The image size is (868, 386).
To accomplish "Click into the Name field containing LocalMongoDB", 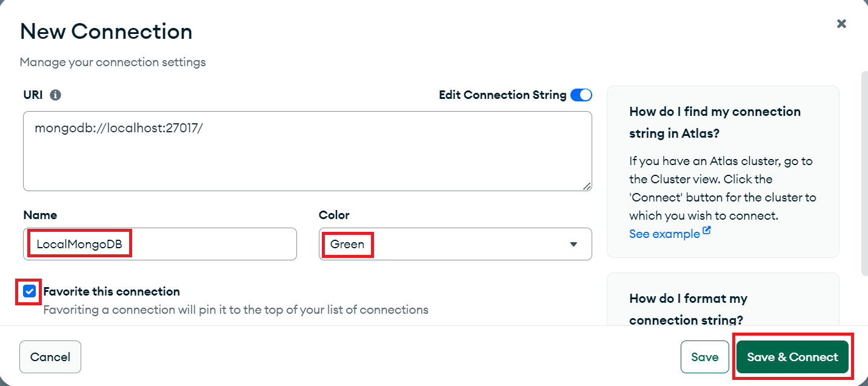I will click(160, 244).
